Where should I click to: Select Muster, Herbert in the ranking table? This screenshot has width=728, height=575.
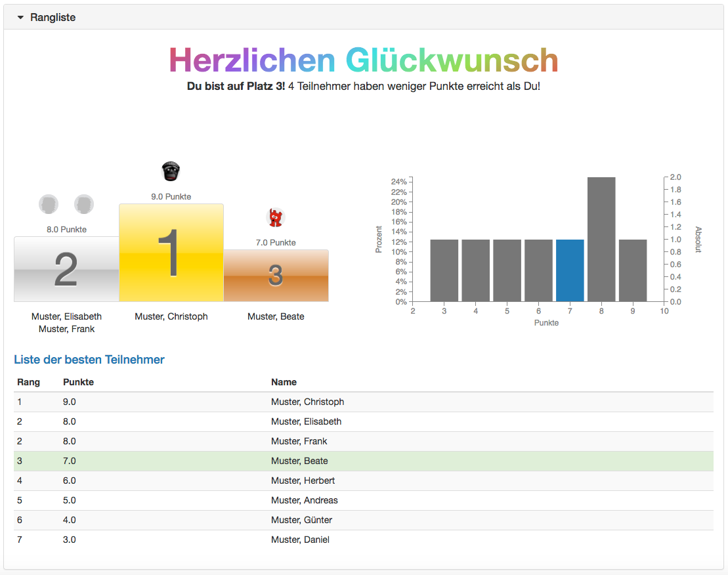coord(303,480)
